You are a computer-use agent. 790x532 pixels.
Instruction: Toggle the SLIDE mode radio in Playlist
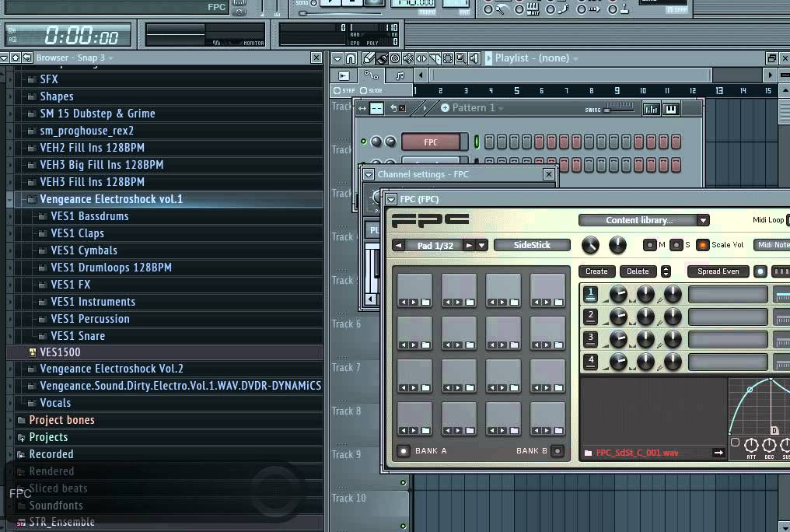pyautogui.click(x=363, y=91)
